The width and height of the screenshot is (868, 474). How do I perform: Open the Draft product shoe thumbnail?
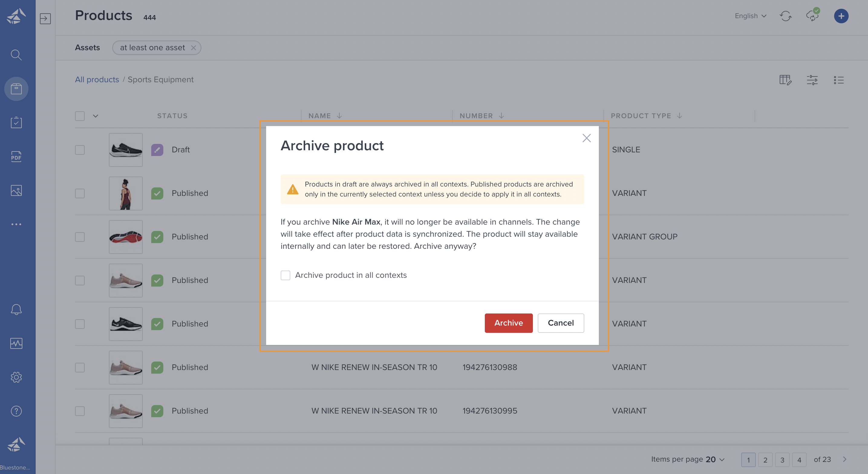126,150
